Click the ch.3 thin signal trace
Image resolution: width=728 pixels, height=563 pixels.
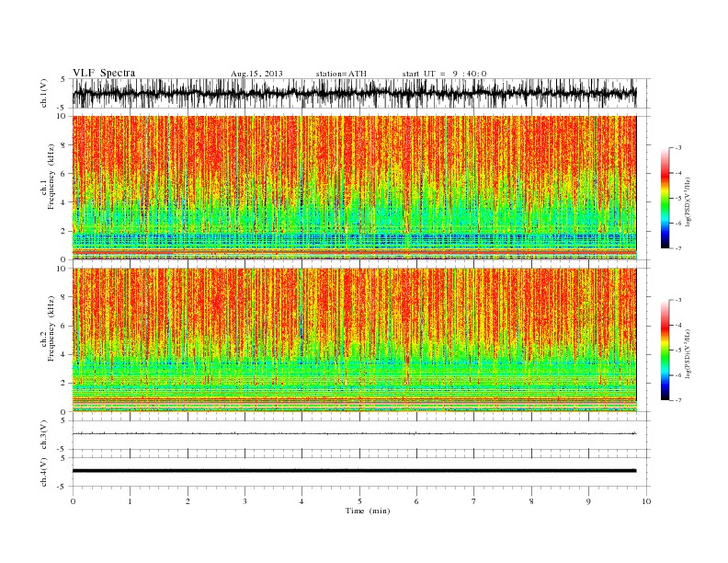(x=354, y=433)
